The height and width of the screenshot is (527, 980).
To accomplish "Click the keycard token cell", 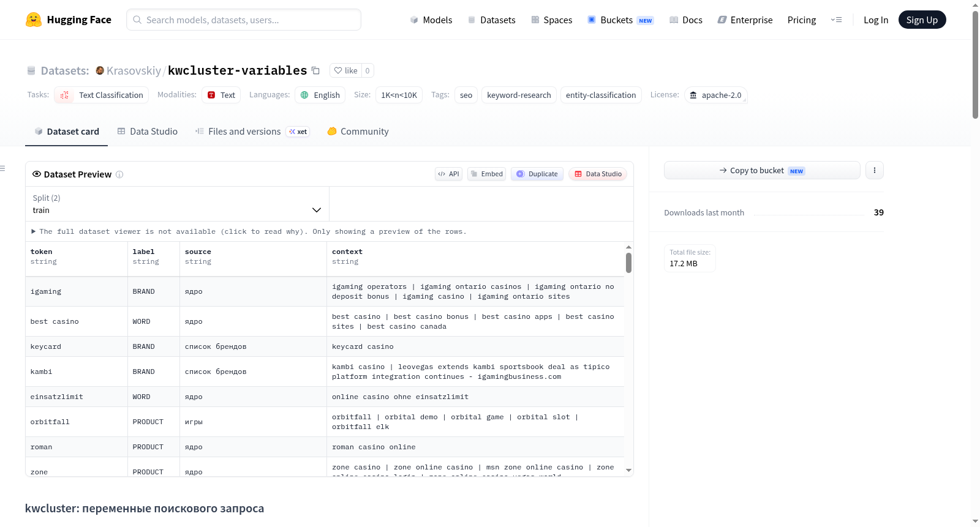I will [77, 347].
